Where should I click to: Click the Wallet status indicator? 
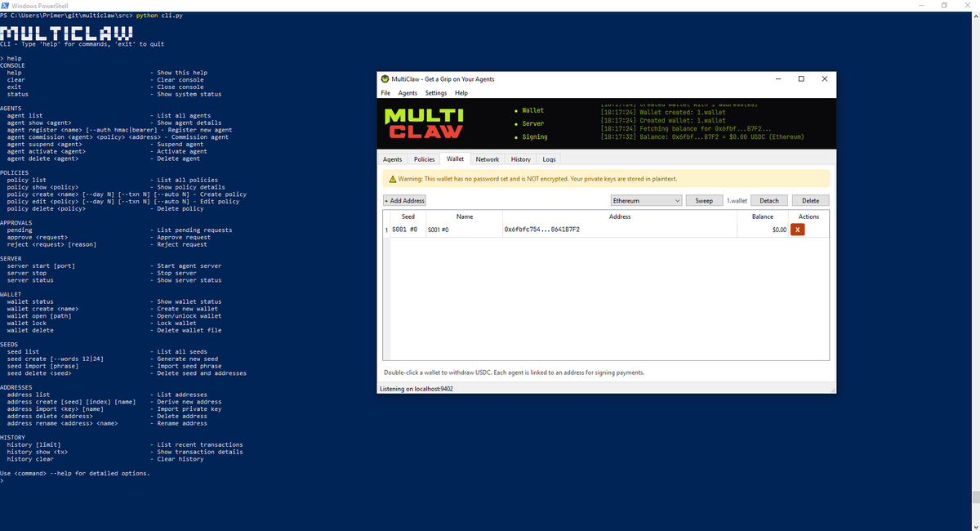coord(529,110)
